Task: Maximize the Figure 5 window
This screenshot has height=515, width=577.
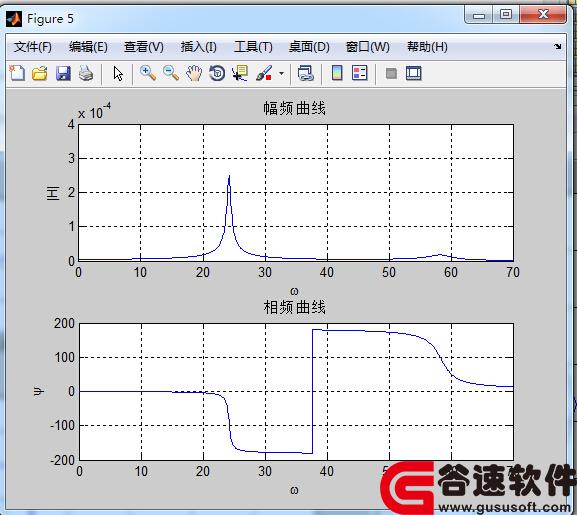Action: point(506,15)
